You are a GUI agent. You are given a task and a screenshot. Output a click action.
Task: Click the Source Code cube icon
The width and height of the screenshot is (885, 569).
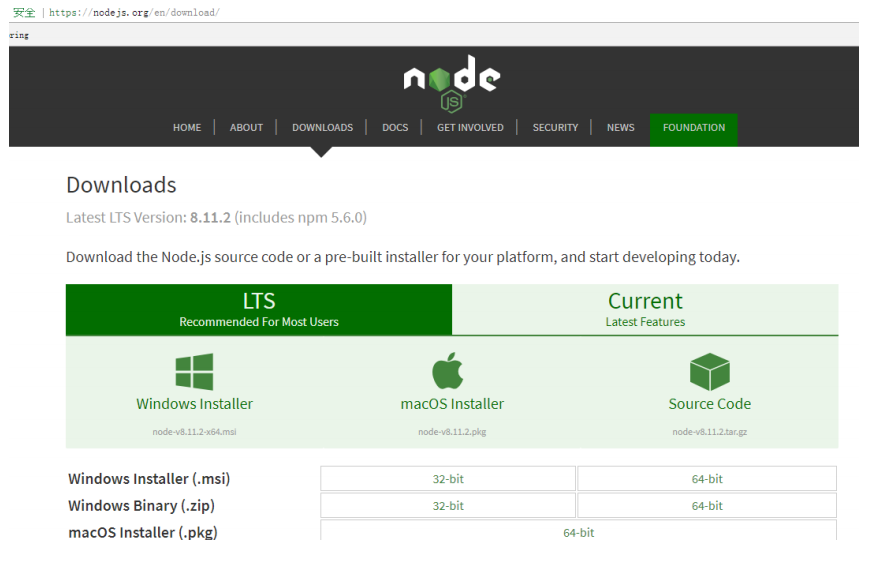coord(709,371)
